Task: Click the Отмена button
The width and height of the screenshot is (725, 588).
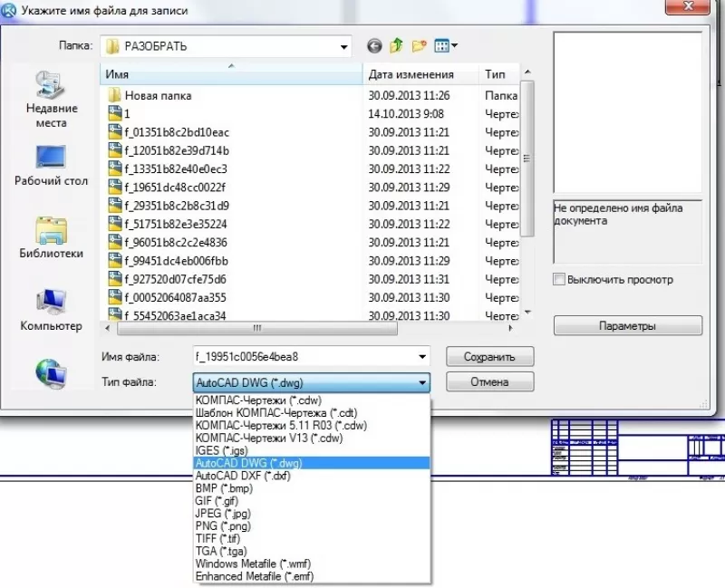Action: coord(489,381)
